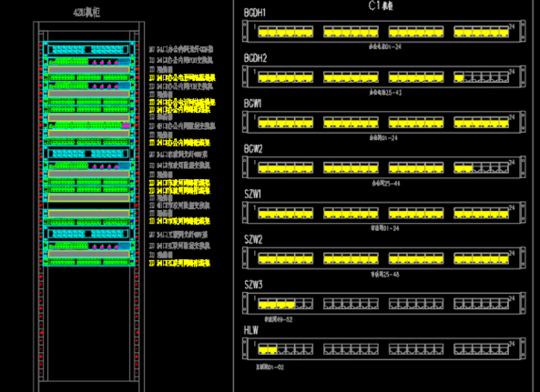This screenshot has width=540, height=392.
Task: Select the caption under the SZW3 panel
Action: pyautogui.click(x=279, y=319)
